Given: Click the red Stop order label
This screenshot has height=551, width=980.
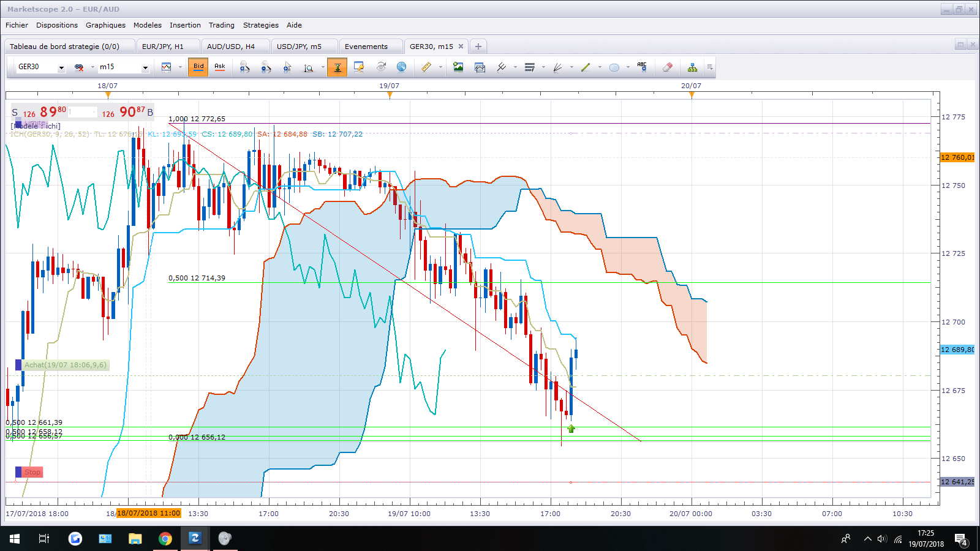Looking at the screenshot, I should pyautogui.click(x=29, y=472).
